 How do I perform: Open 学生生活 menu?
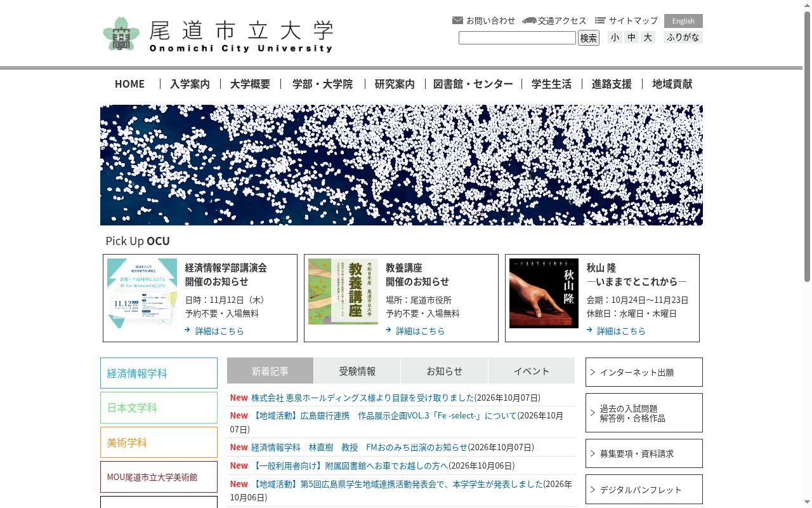[x=551, y=84]
